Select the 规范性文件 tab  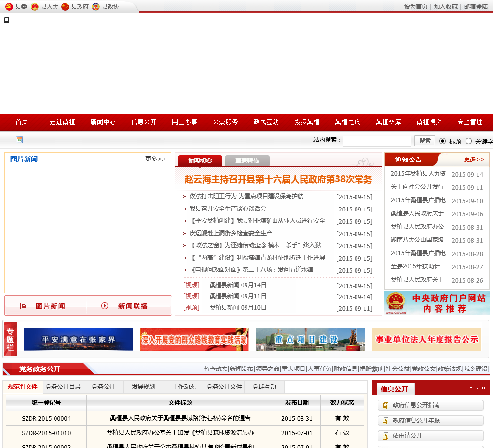(x=23, y=387)
